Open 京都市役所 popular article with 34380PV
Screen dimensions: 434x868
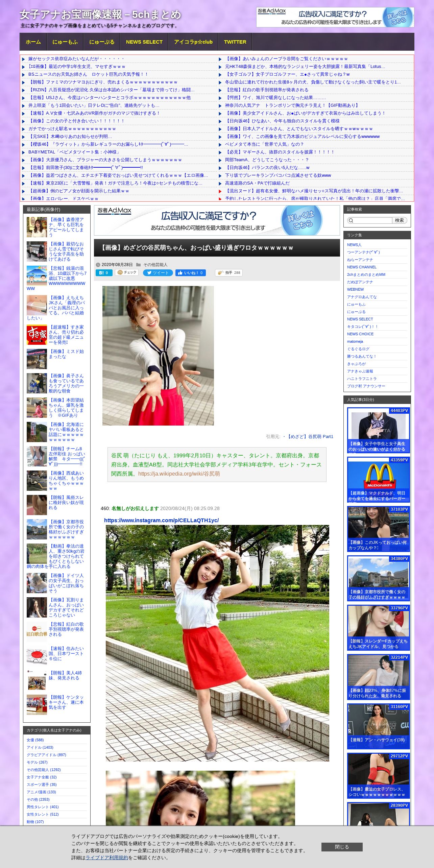(x=378, y=578)
